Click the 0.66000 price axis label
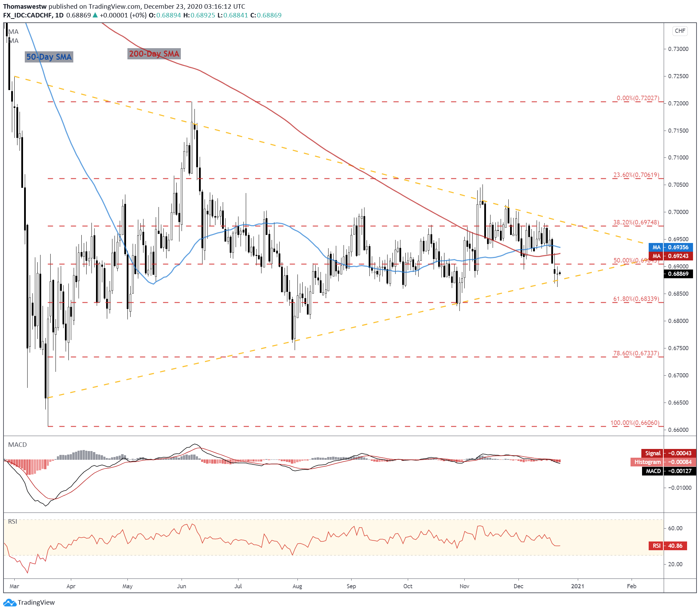 pos(678,430)
